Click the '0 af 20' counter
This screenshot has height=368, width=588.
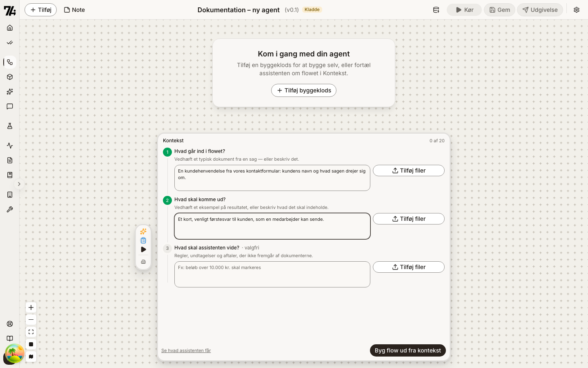(x=437, y=141)
